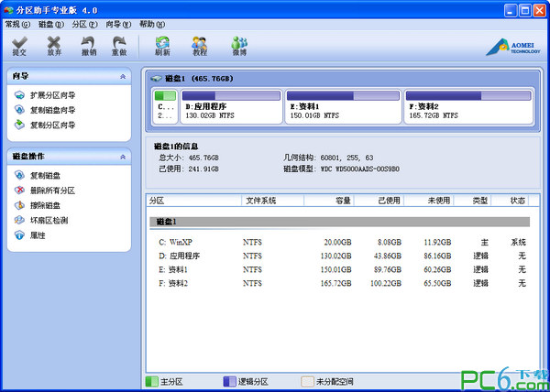Viewport: 550px width, 392px height.
Task: Select D:应用程序 partition block in disk map
Action: coord(232,106)
